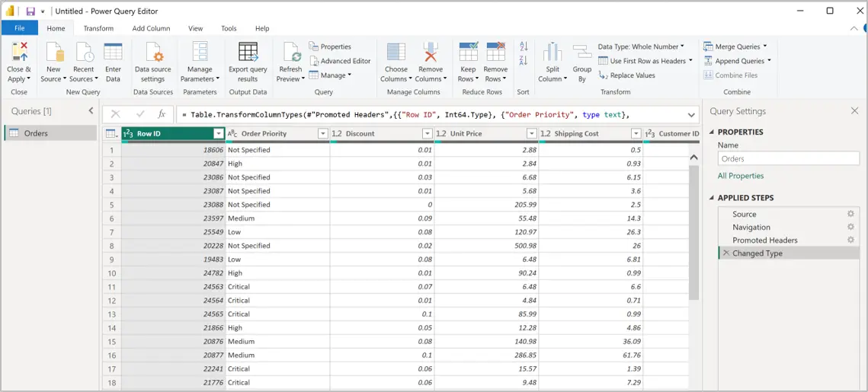The image size is (868, 392).
Task: Cancel formula bar edit with X
Action: pyautogui.click(x=116, y=114)
